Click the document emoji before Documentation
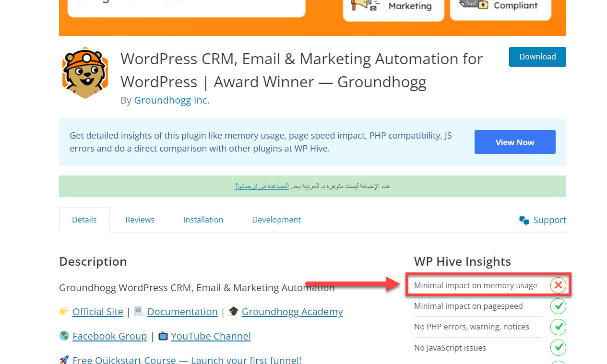This screenshot has height=364, width=607. pyautogui.click(x=139, y=312)
